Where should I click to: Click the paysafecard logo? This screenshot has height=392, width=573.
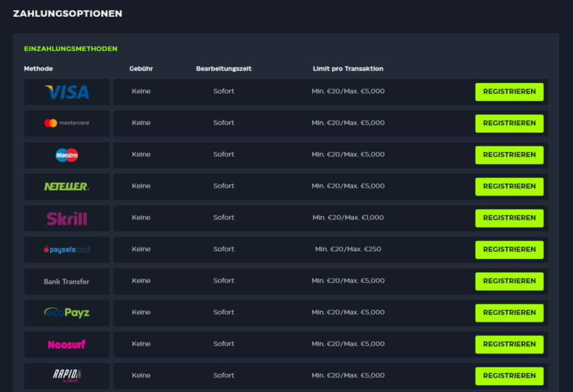pos(67,249)
